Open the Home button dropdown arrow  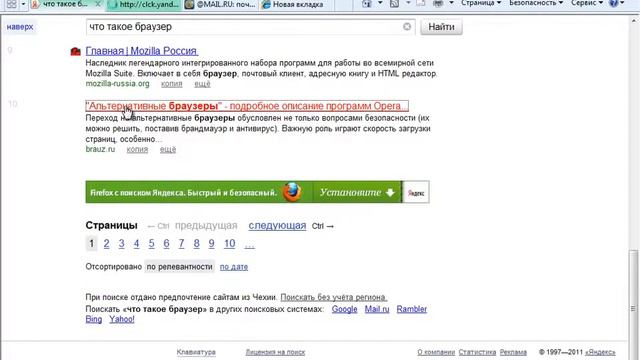click(x=380, y=3)
